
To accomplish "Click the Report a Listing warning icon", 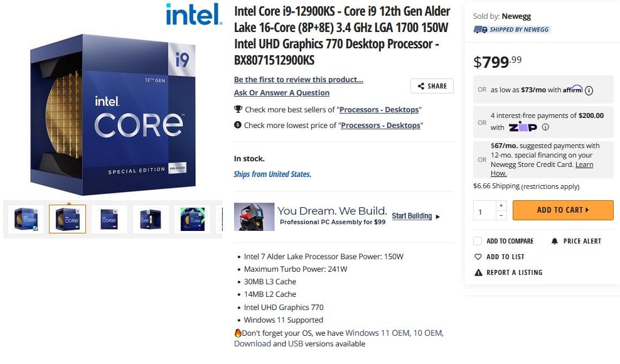I will [x=478, y=272].
